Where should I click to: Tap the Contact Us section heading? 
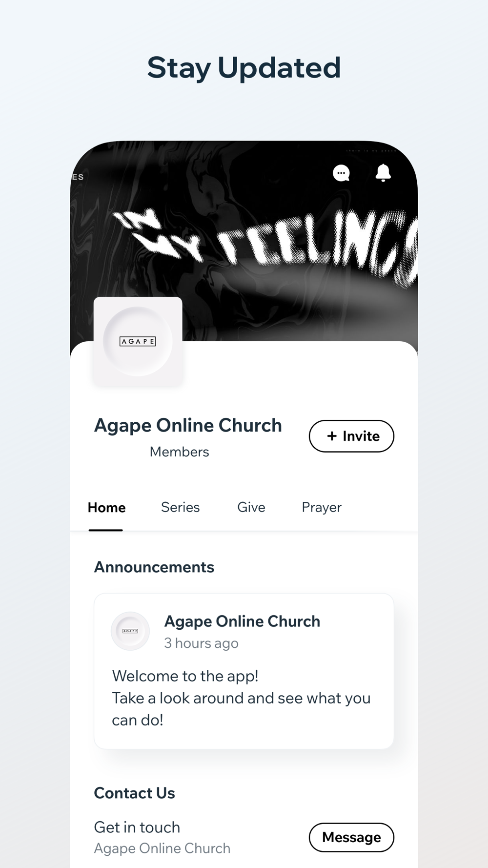(134, 793)
